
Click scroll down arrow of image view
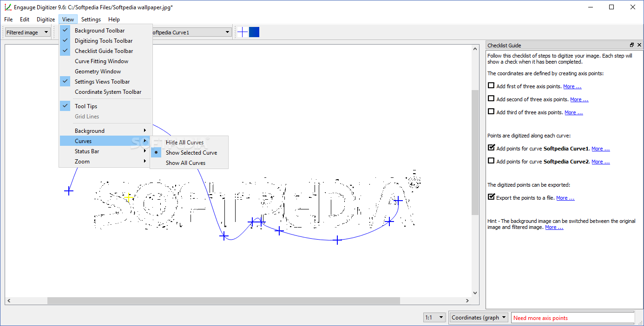click(x=475, y=293)
